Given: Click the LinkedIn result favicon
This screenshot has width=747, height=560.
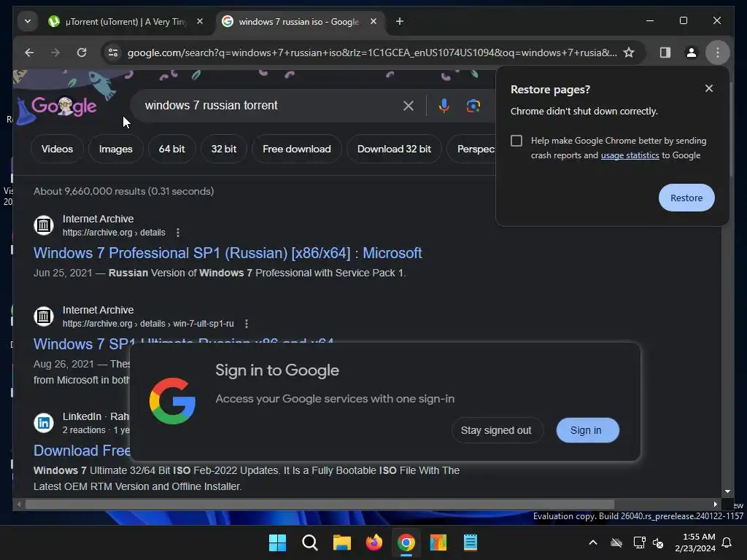Looking at the screenshot, I should point(44,423).
